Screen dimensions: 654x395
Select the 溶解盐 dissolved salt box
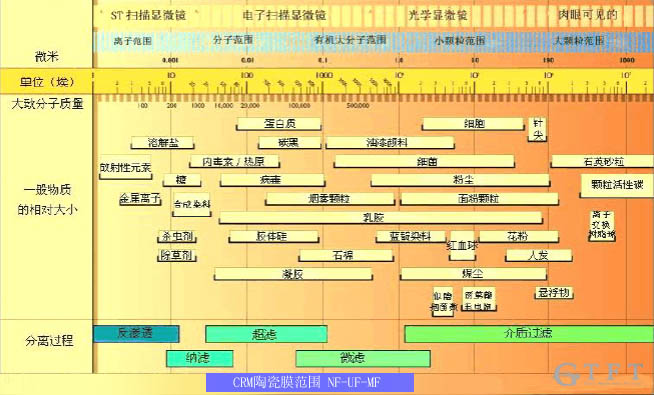pos(162,143)
